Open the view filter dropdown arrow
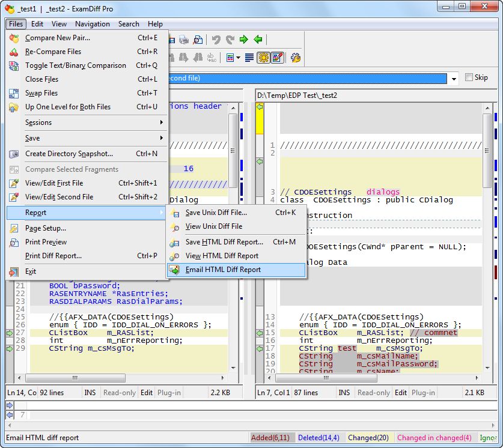The width and height of the screenshot is (503, 448). tap(238, 58)
